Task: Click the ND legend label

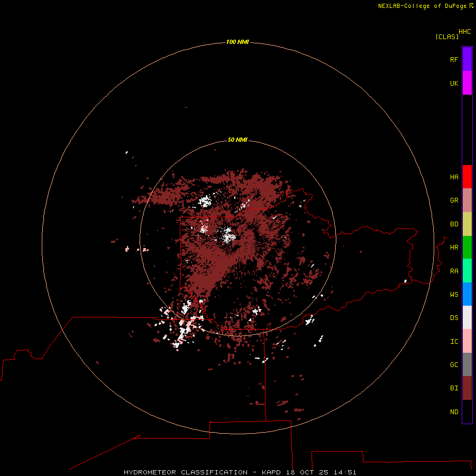Action: click(454, 412)
